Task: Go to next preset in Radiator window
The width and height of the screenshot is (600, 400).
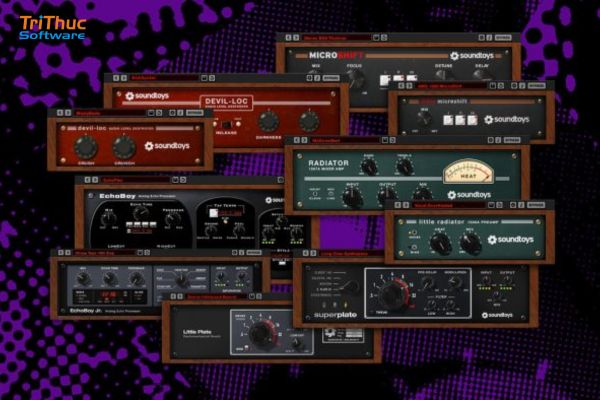Action: [x=305, y=140]
